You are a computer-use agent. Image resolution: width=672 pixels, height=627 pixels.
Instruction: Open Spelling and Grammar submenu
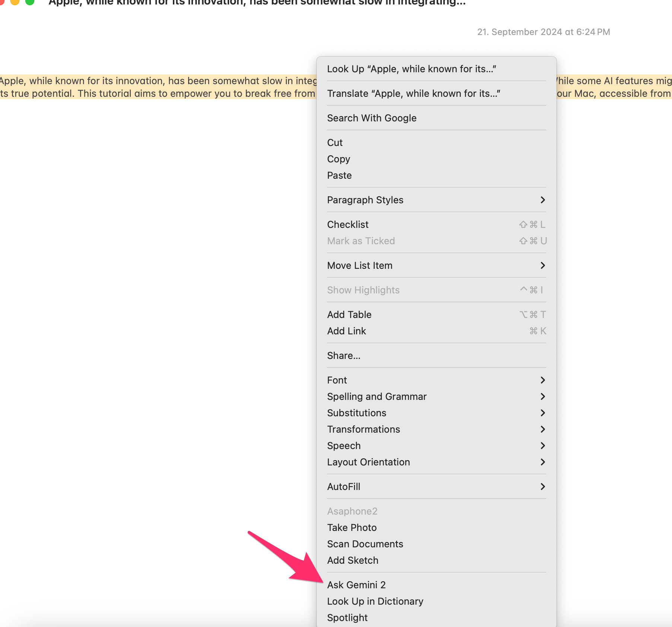(436, 397)
